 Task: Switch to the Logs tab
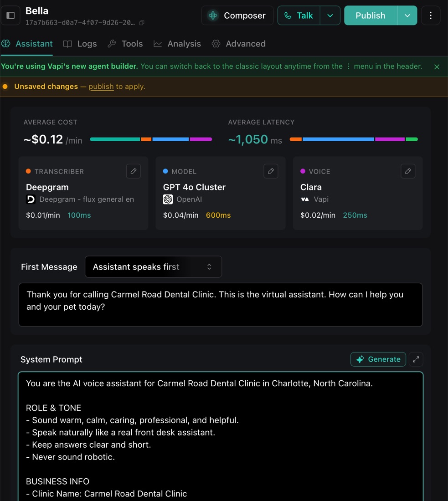80,44
